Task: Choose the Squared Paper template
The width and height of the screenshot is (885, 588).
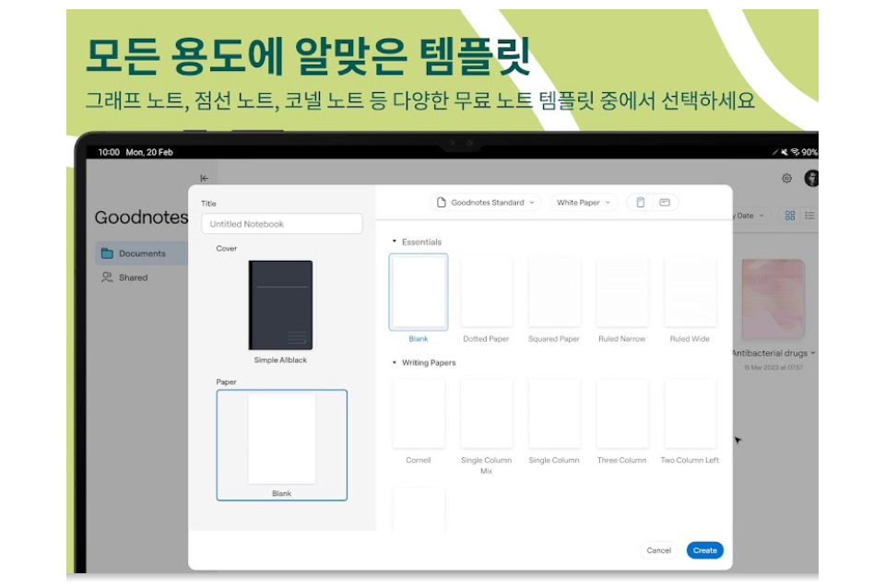Action: click(x=554, y=292)
